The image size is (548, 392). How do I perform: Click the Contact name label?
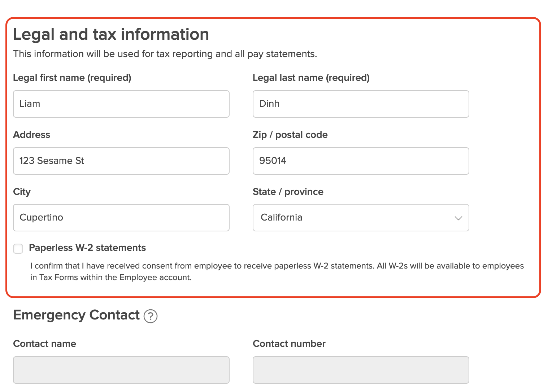[45, 344]
